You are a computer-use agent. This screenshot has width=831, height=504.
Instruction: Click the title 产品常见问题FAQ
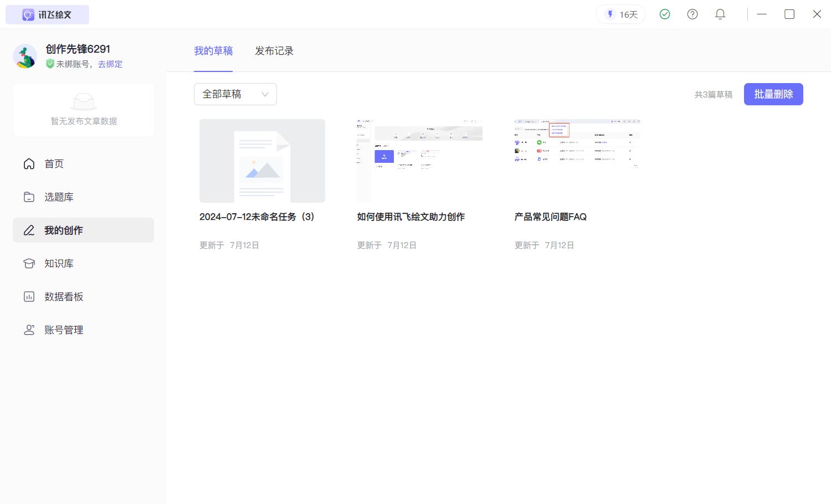coord(550,217)
